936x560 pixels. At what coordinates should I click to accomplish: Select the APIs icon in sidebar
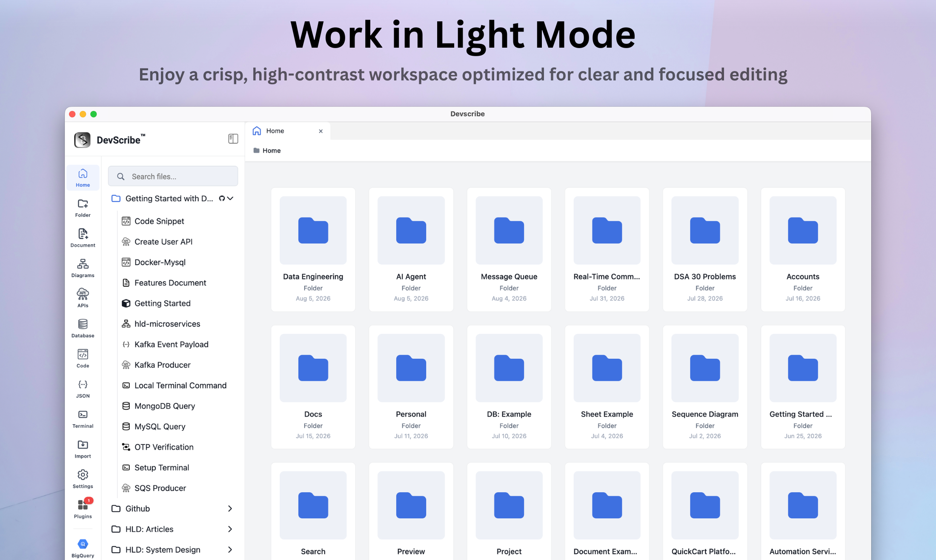83,298
